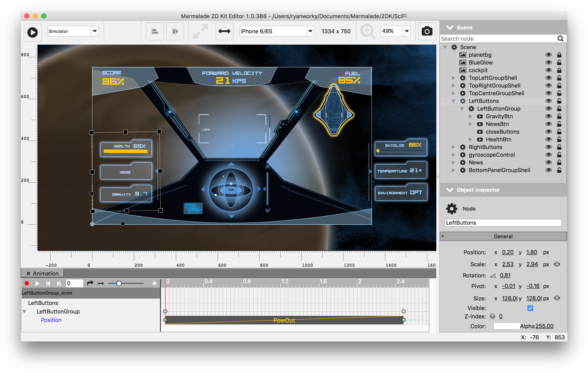Lock the cockpit node
The height and width of the screenshot is (373, 588).
coord(559,70)
